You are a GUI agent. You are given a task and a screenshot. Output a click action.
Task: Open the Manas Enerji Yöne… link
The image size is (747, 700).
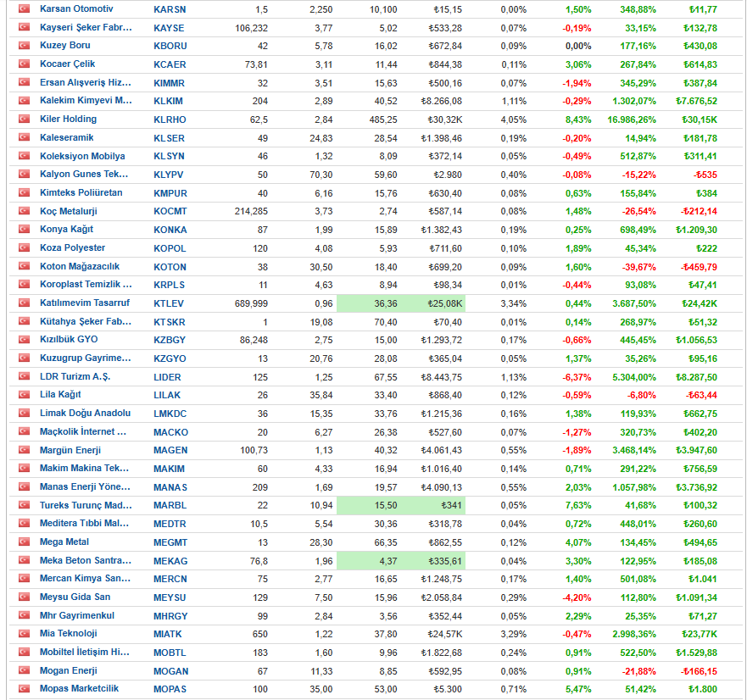pos(85,486)
